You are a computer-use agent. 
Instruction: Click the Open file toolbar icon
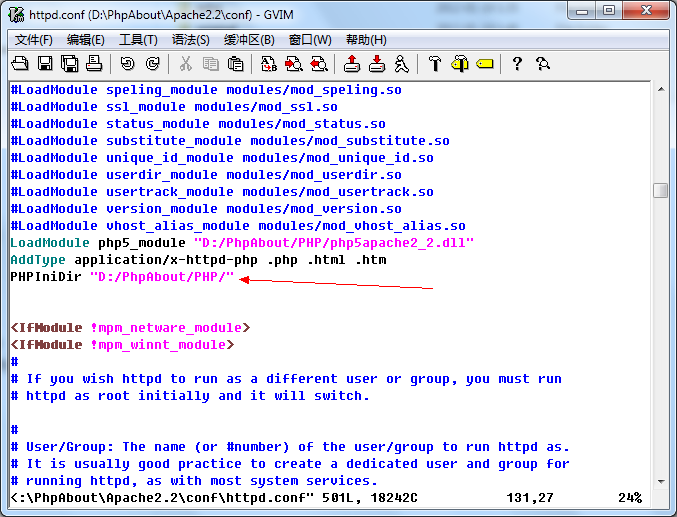click(x=20, y=64)
